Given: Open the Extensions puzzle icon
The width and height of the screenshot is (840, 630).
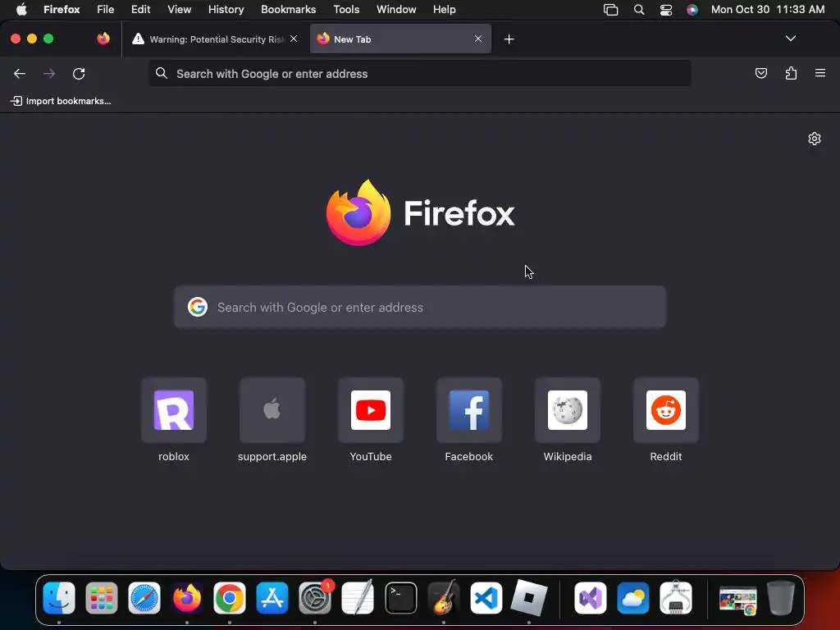Looking at the screenshot, I should click(791, 73).
